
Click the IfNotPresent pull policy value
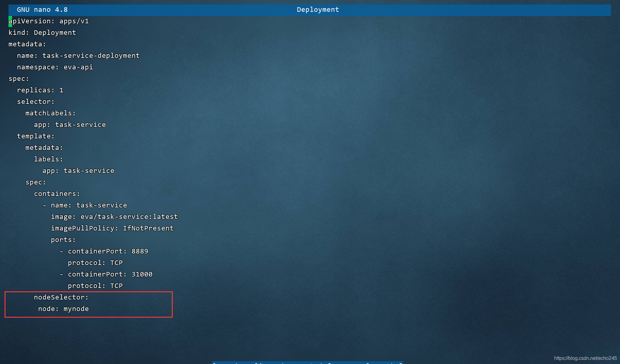(148, 228)
